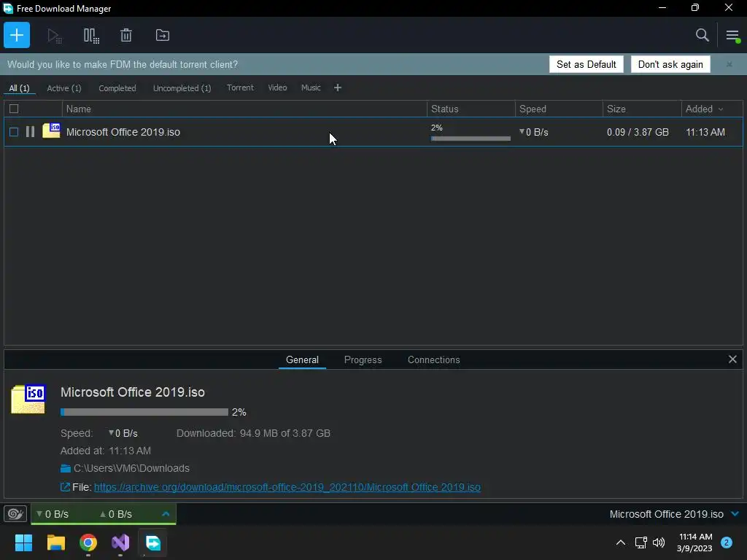Switch to Torrent filter tab
The height and width of the screenshot is (560, 747).
tap(240, 87)
